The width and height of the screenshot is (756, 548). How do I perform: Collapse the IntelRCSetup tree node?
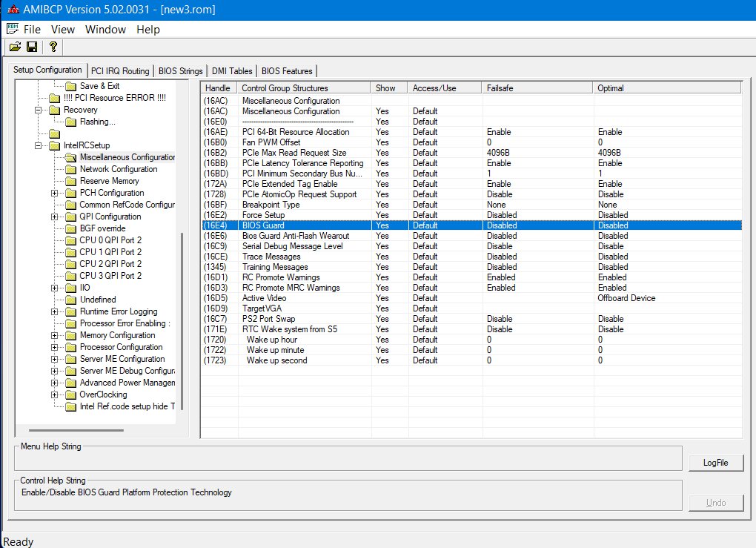(x=38, y=145)
